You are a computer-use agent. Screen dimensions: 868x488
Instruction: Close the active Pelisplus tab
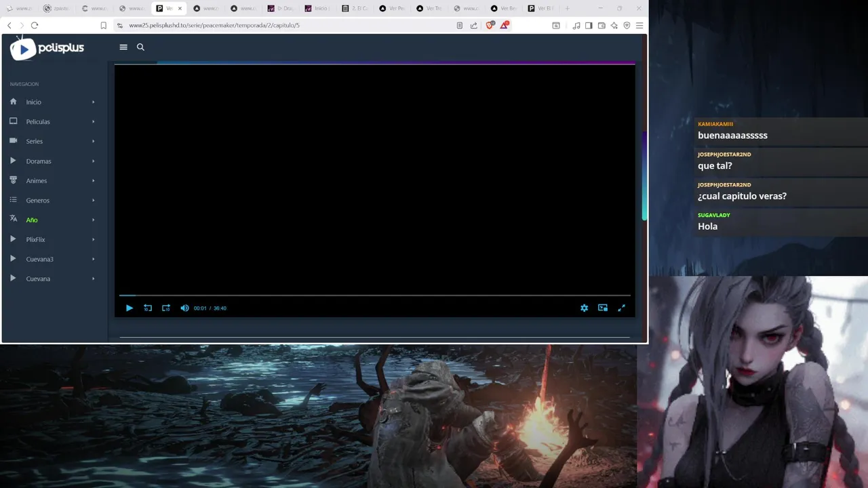180,8
